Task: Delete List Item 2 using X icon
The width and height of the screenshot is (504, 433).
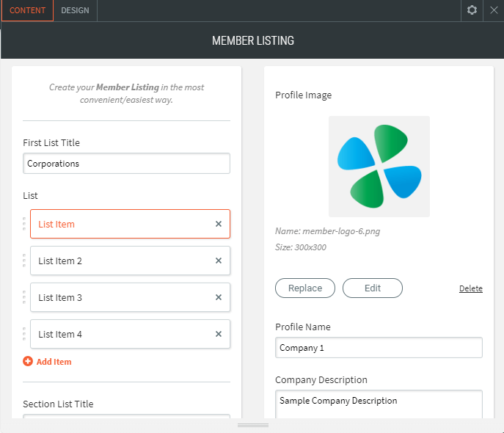Action: (x=218, y=261)
